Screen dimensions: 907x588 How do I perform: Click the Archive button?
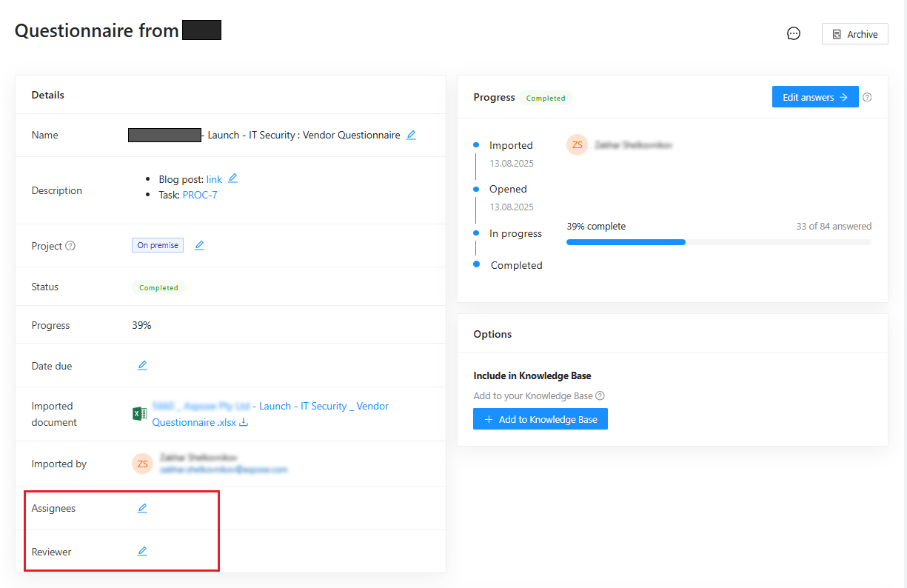coord(854,34)
